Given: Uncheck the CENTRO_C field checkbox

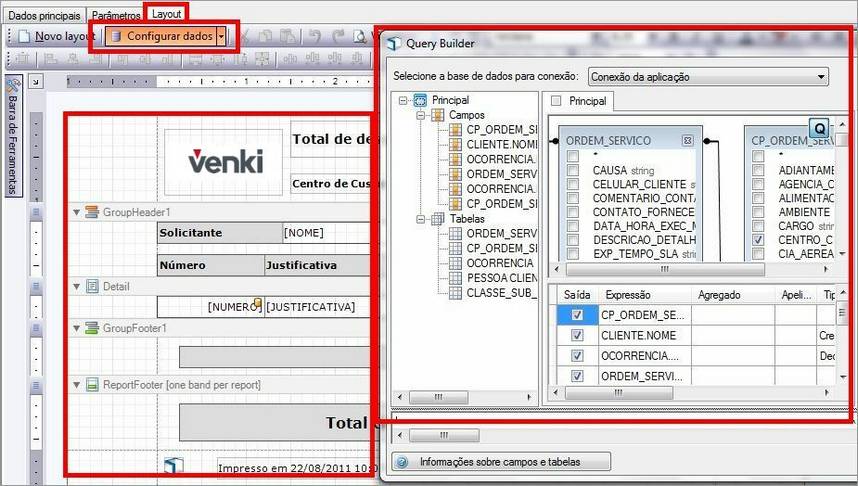Looking at the screenshot, I should pos(758,240).
